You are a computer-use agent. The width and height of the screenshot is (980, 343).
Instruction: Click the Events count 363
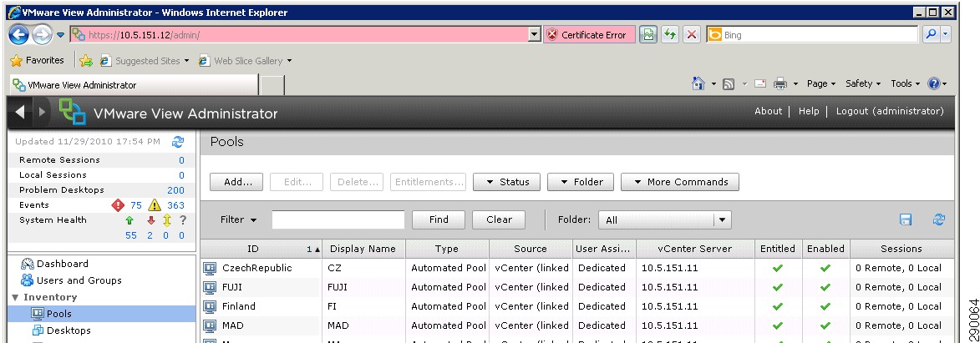pos(175,205)
